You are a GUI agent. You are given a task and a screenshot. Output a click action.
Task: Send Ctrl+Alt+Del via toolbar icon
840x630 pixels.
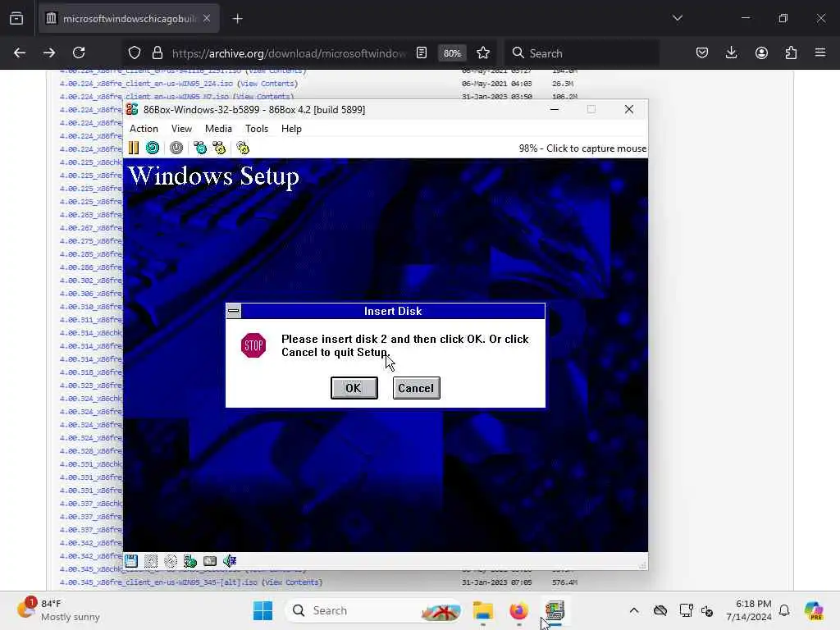[x=200, y=148]
